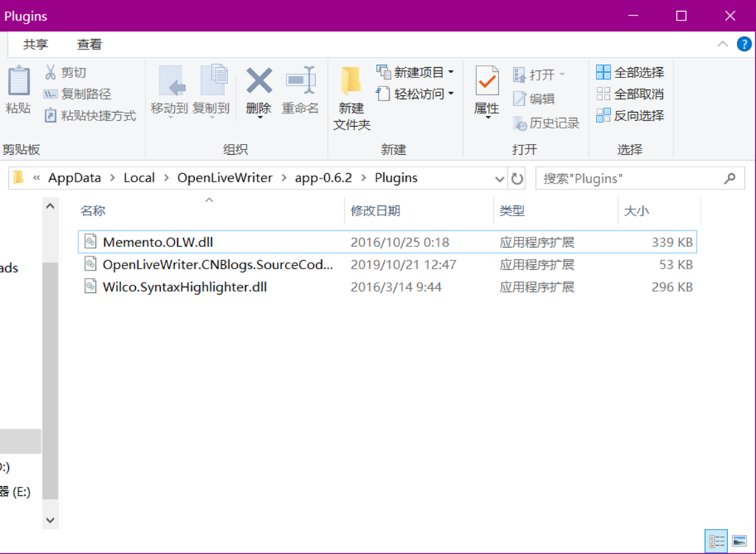Select the 剪切 (Cut) icon
The image size is (756, 554).
tap(50, 72)
